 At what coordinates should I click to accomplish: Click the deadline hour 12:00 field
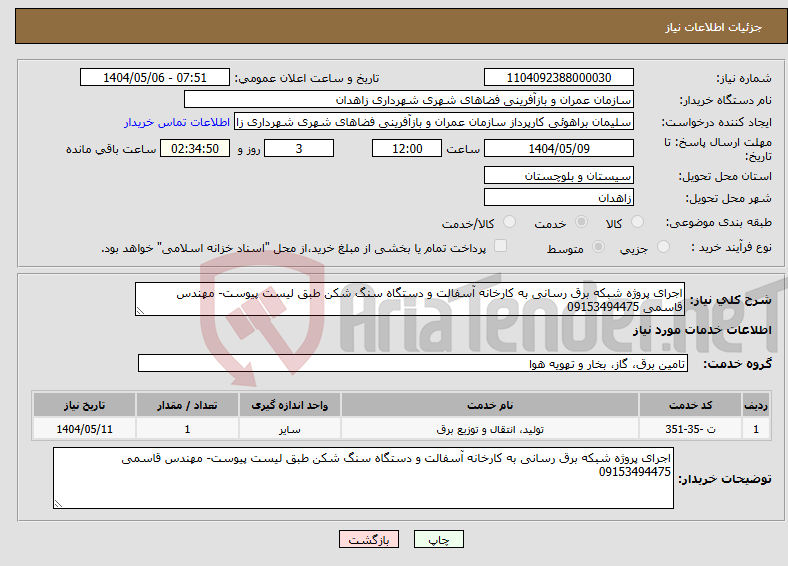[x=407, y=148]
